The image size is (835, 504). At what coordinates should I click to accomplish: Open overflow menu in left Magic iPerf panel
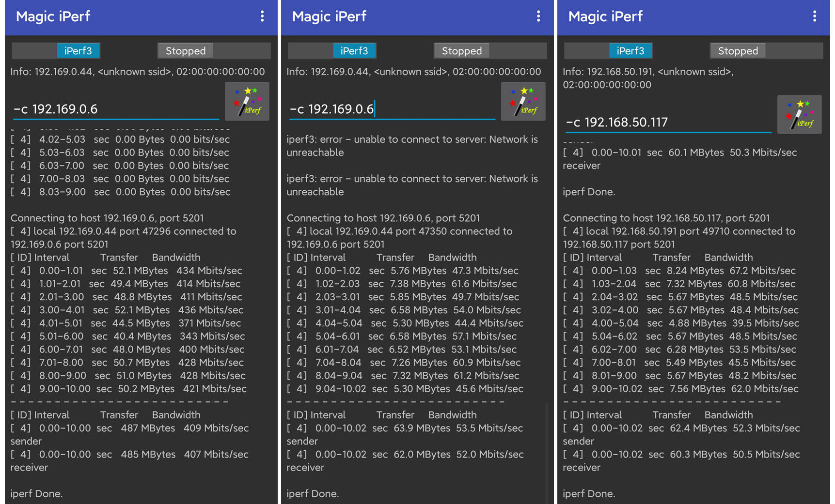click(262, 16)
